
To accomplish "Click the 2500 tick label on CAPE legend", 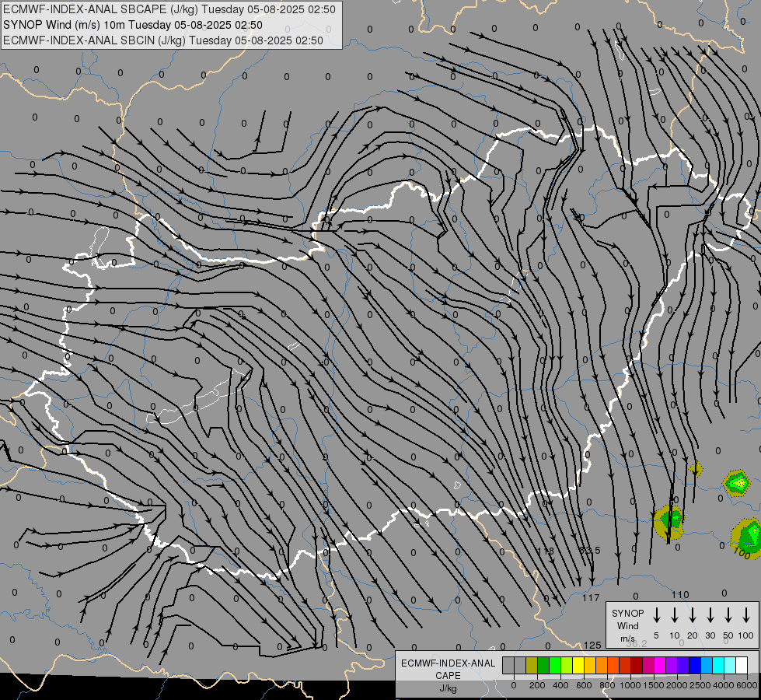I will (x=700, y=685).
